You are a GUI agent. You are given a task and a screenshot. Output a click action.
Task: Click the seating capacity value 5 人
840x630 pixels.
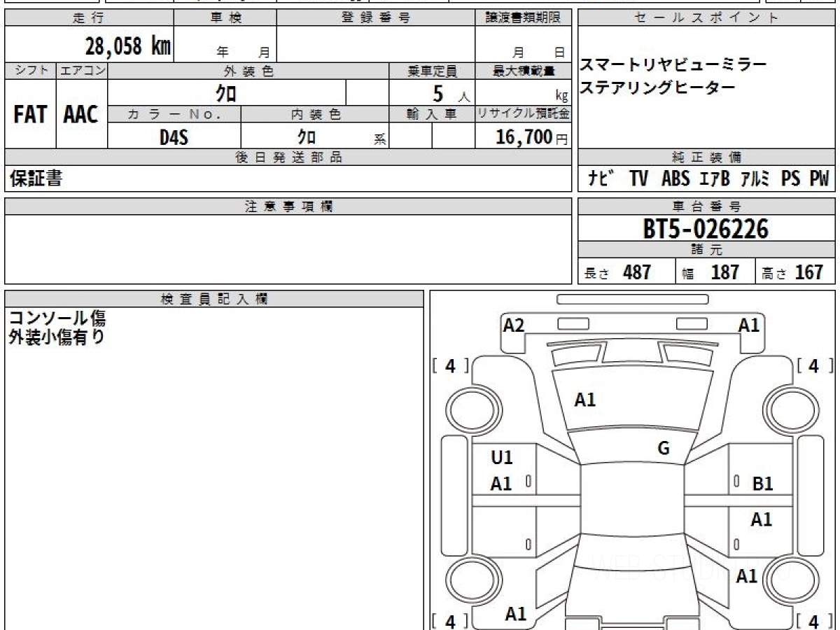point(451,93)
